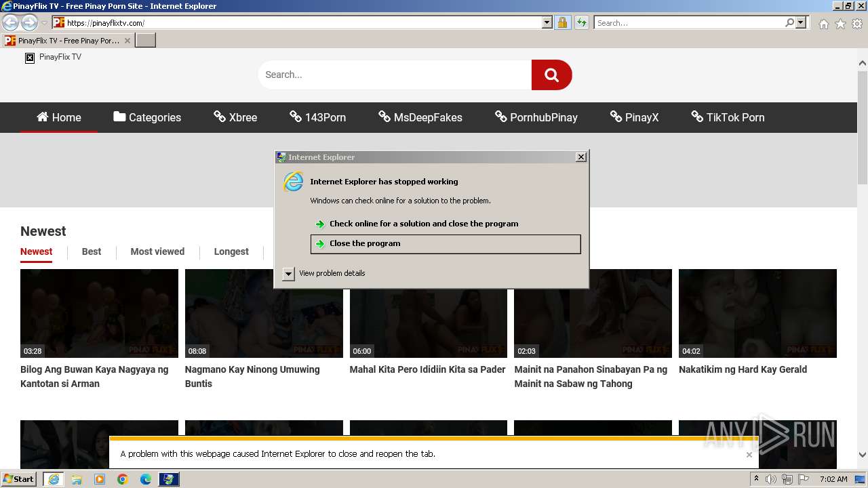This screenshot has width=868, height=488.
Task: Open the File Explorer taskbar icon
Action: click(x=77, y=479)
